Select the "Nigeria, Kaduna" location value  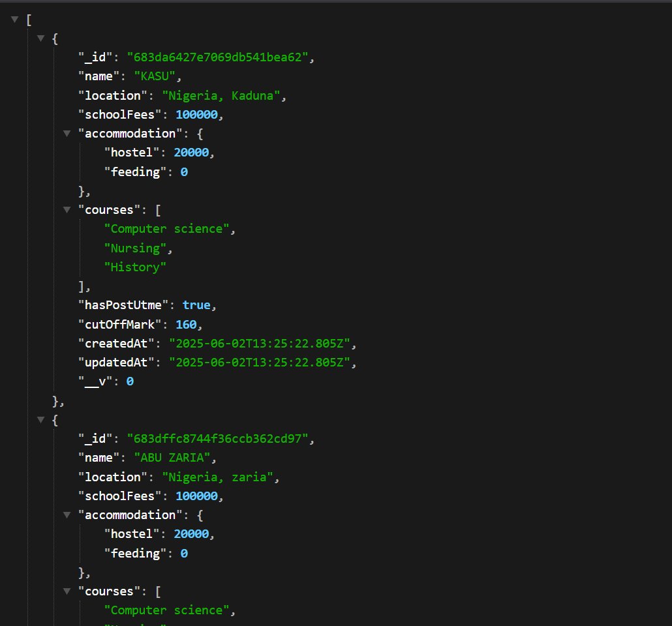click(221, 95)
